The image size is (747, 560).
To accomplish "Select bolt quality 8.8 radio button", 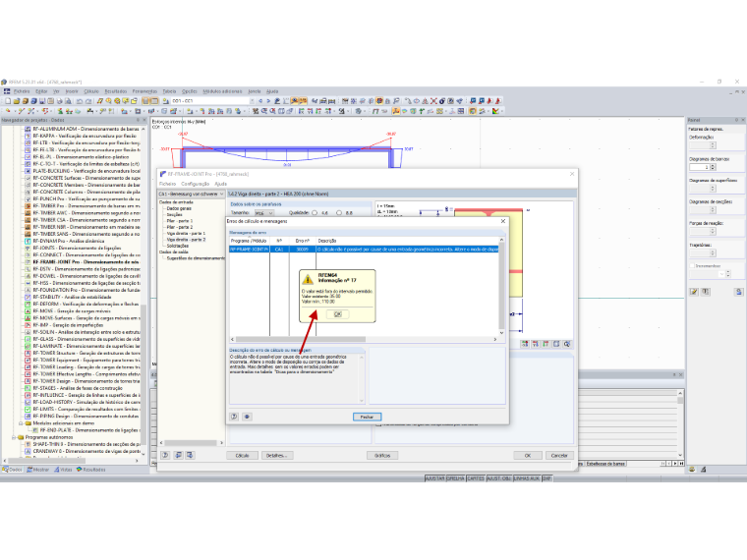I will [x=339, y=213].
